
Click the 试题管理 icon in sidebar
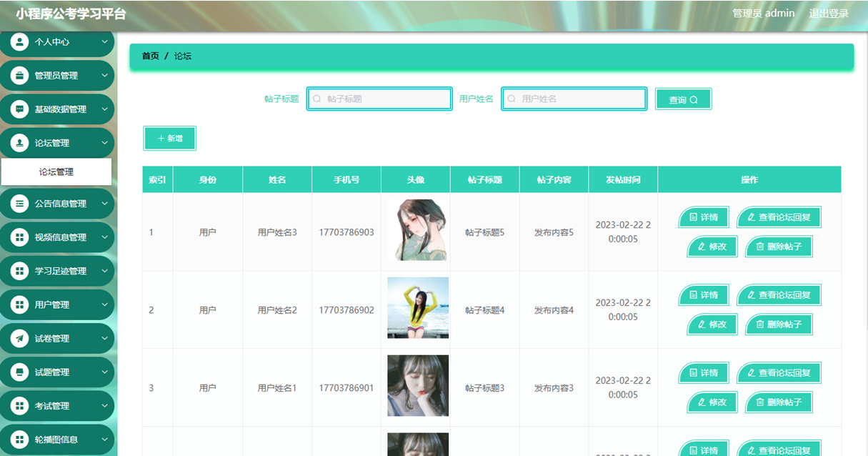[x=20, y=372]
